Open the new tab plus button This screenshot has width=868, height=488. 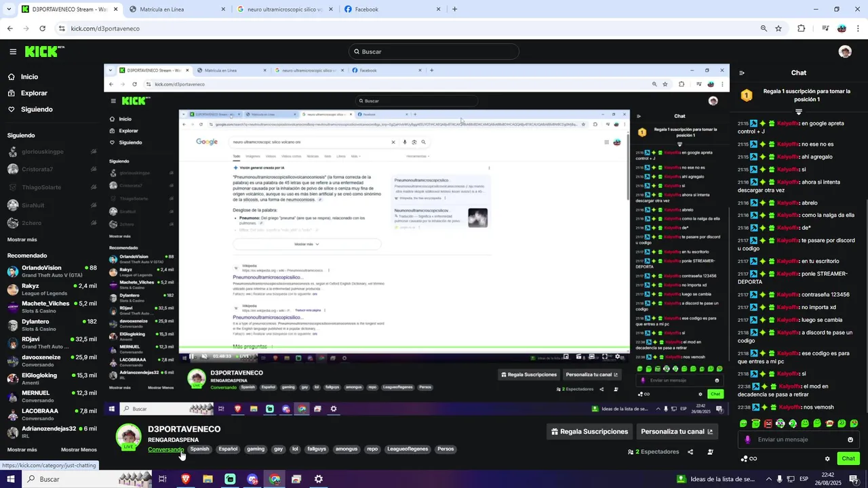(454, 9)
